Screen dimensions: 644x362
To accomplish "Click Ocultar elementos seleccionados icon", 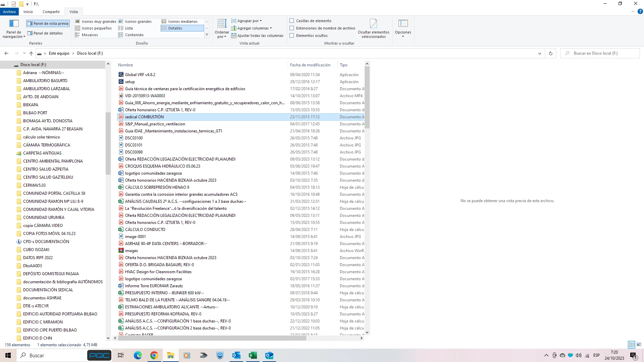I will pyautogui.click(x=373, y=24).
